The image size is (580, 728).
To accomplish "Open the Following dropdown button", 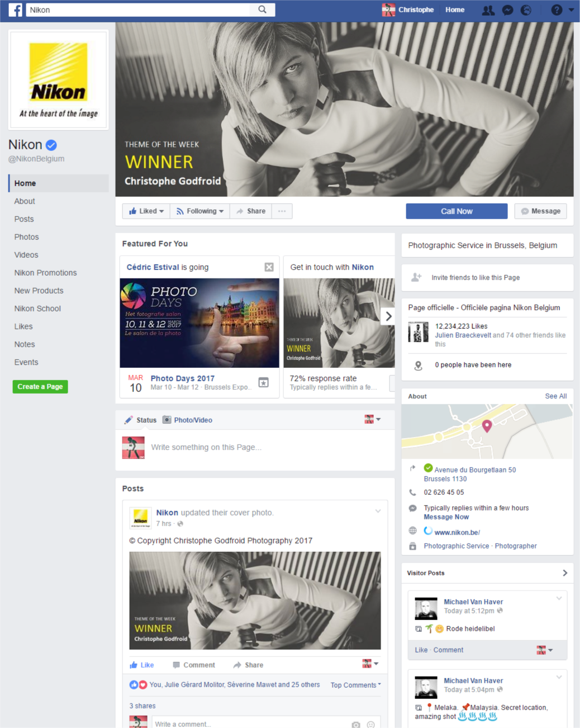I will coord(199,211).
